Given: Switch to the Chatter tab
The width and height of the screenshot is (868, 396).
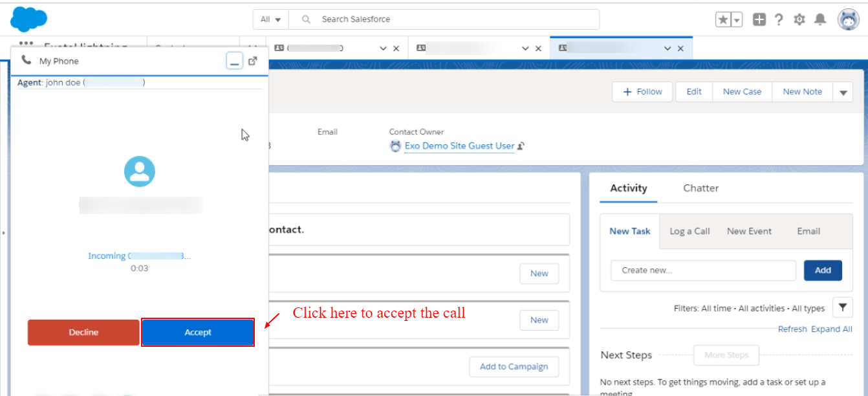Looking at the screenshot, I should 700,188.
